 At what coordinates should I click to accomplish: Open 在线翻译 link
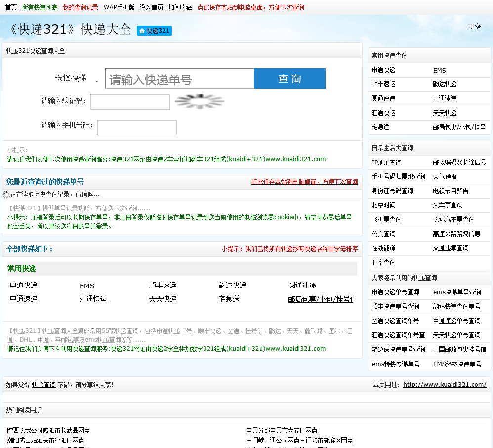384,248
